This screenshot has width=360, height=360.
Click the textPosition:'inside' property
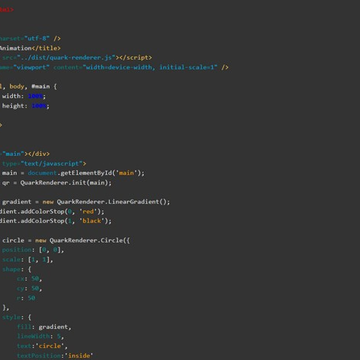point(55,356)
